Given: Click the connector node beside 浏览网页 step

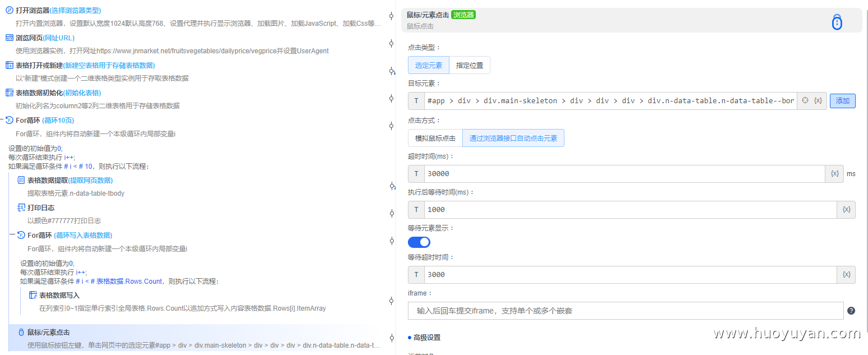Looking at the screenshot, I should [392, 44].
